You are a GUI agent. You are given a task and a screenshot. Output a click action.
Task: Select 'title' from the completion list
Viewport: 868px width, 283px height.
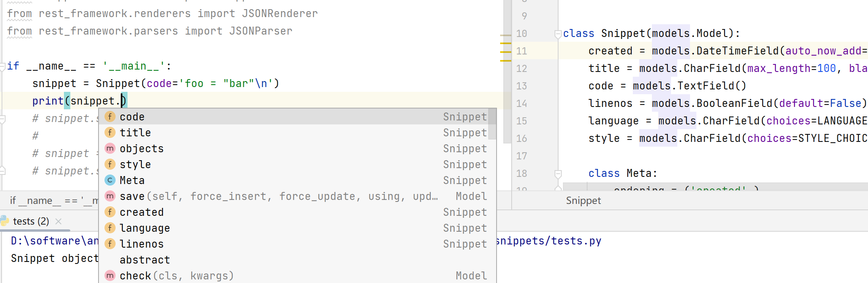pyautogui.click(x=135, y=133)
